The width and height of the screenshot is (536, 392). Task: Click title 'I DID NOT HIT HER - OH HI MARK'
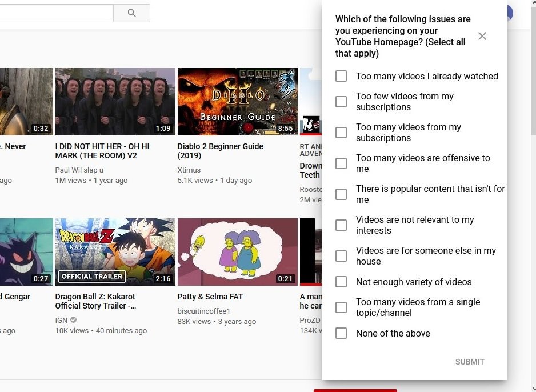(x=102, y=151)
